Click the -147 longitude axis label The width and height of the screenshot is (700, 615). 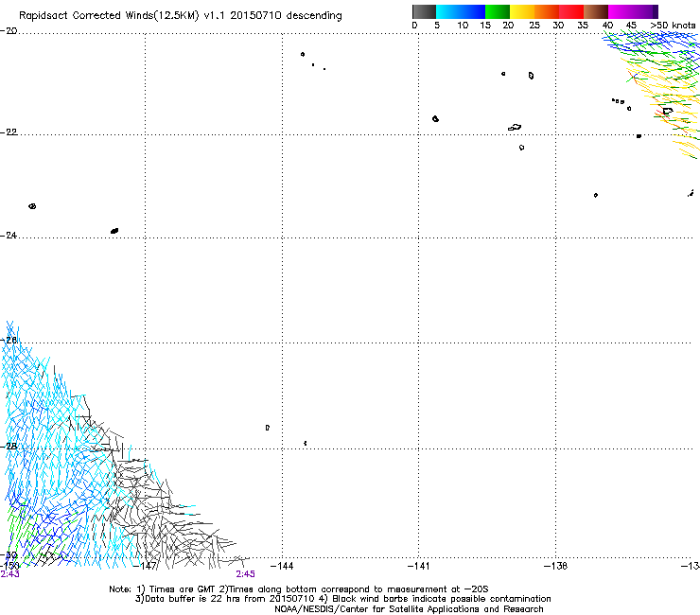click(x=146, y=566)
